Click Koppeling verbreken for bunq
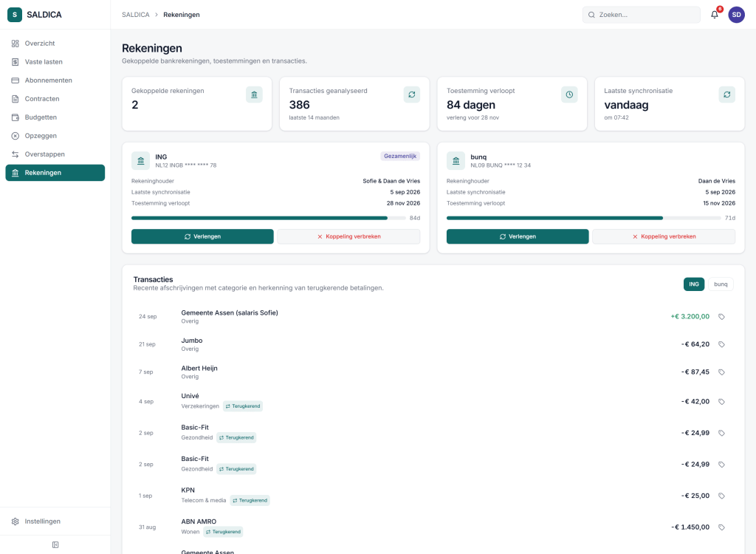This screenshot has height=554, width=756. tap(664, 236)
